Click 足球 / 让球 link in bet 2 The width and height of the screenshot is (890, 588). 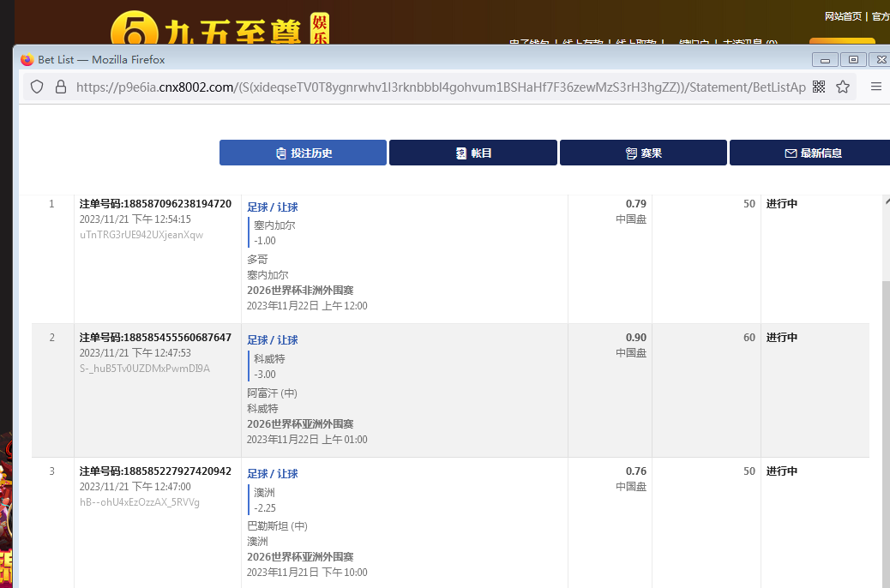click(273, 340)
